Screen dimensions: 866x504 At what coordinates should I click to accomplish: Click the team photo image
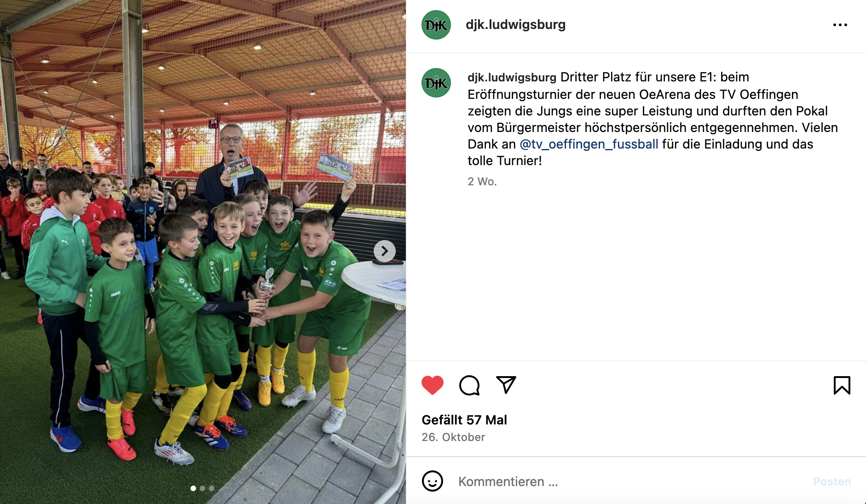[203, 252]
